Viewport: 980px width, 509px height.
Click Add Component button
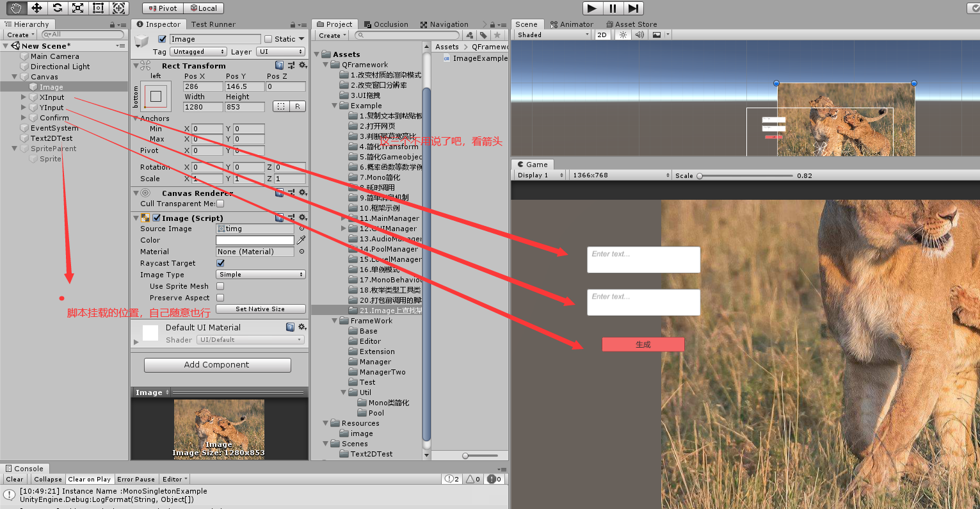(217, 365)
